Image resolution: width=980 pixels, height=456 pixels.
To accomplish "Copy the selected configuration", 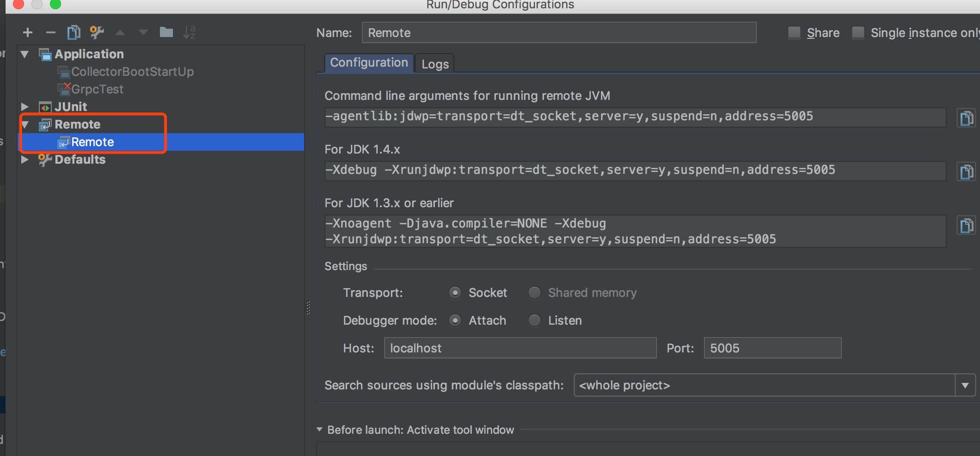I will [73, 32].
